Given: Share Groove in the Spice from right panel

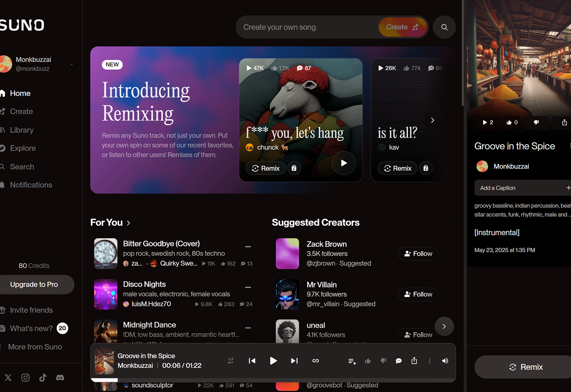Looking at the screenshot, I should click(x=564, y=122).
